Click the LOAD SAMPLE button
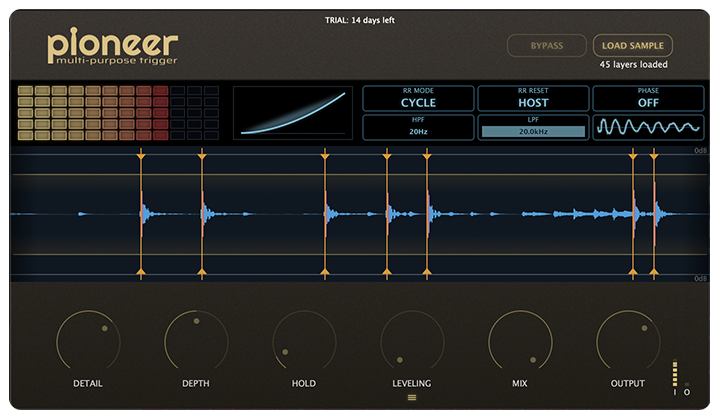The height and width of the screenshot is (419, 722). click(x=633, y=46)
